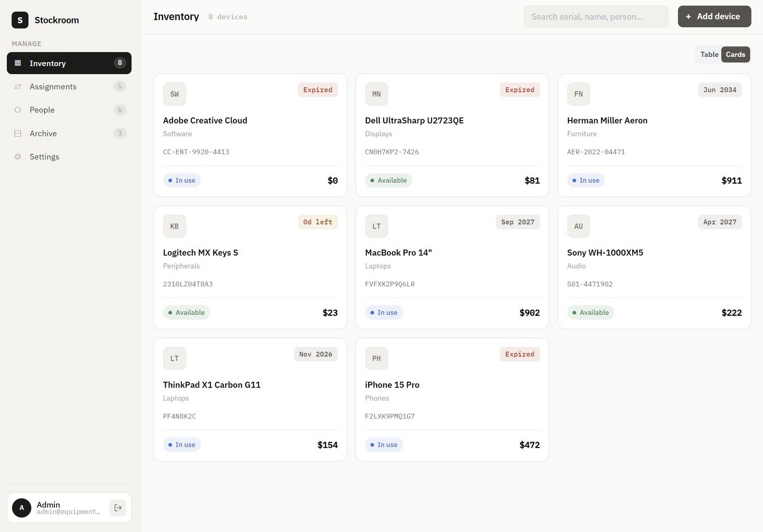This screenshot has height=532, width=763.
Task: Click the LT icon on MacBook Pro card
Action: [377, 226]
